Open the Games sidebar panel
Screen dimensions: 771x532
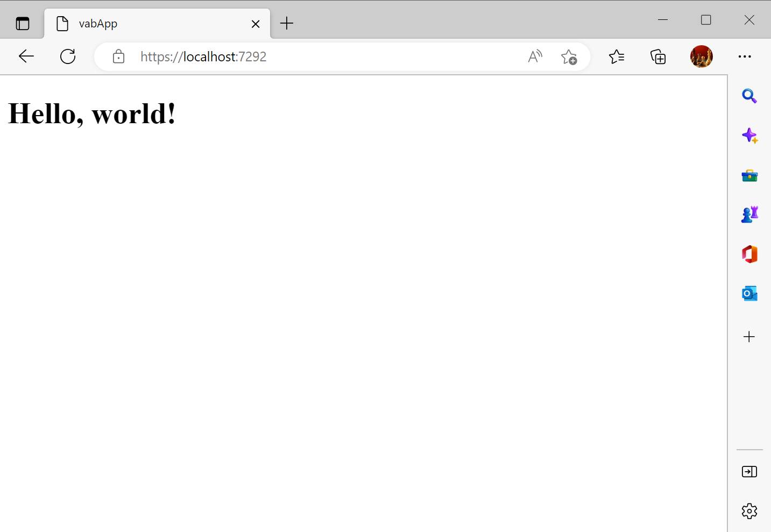[749, 214]
